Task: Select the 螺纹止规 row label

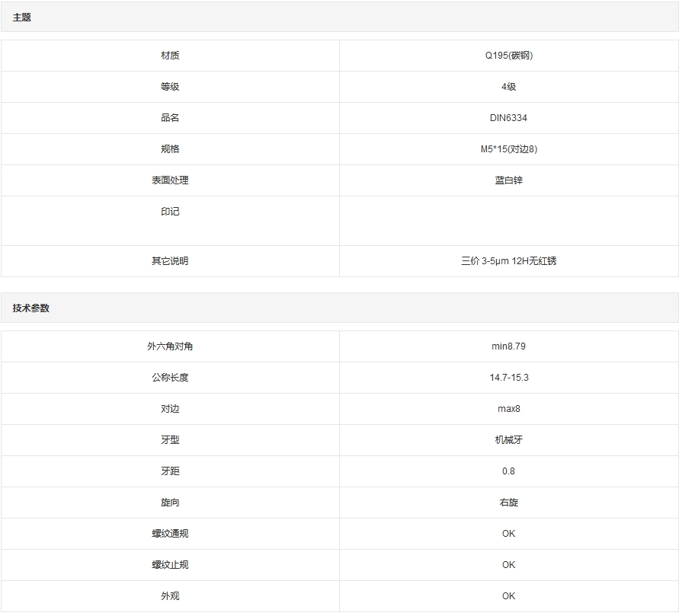Action: point(170,565)
